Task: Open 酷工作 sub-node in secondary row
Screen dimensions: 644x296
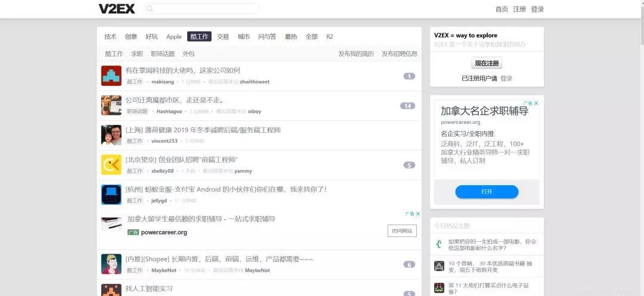Action: 114,54
